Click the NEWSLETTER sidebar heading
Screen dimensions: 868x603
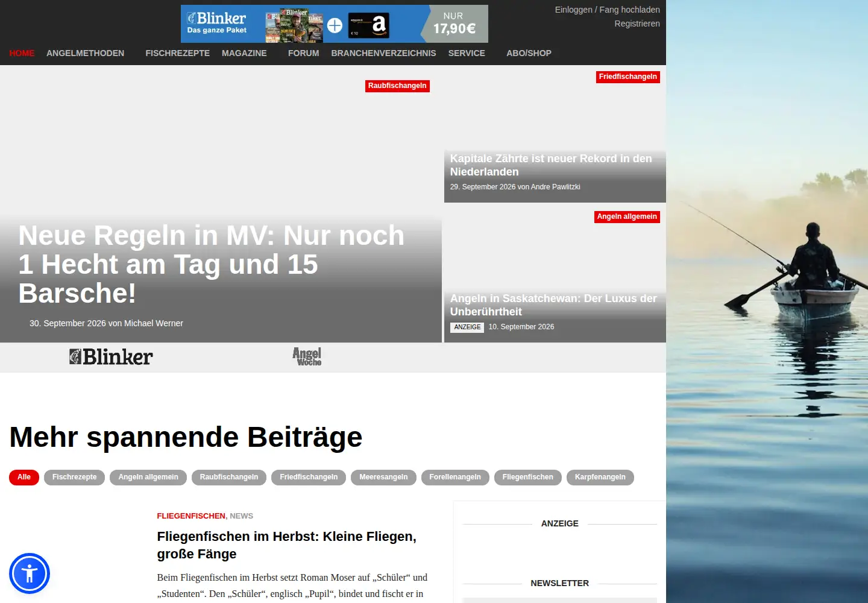[x=559, y=583]
